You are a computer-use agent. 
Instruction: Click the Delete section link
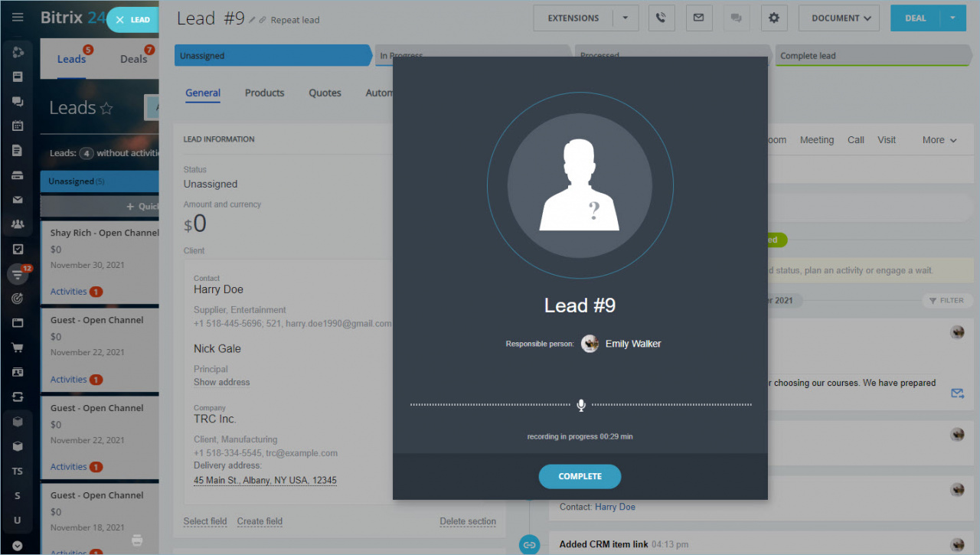(468, 521)
